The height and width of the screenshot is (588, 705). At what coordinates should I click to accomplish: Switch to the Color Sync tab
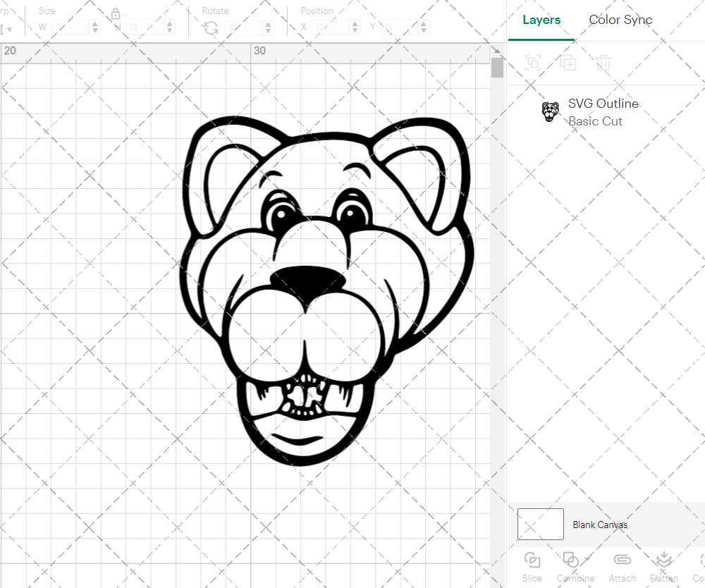(x=620, y=20)
